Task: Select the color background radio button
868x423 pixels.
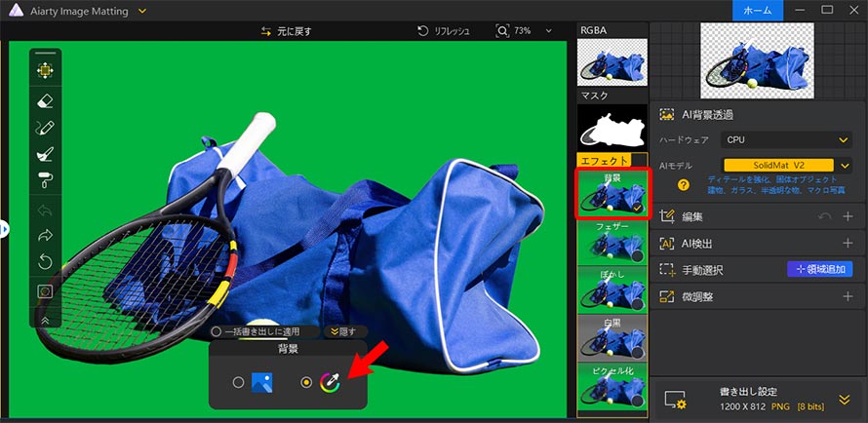Action: pos(306,383)
